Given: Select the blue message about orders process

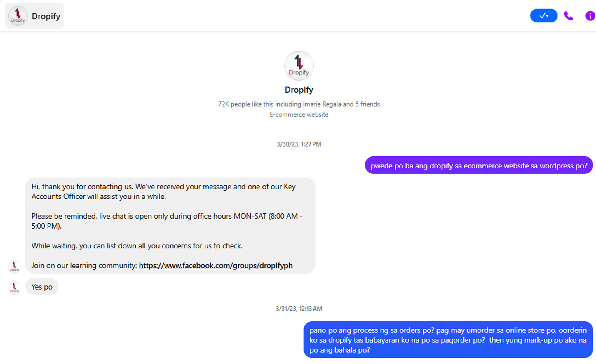Looking at the screenshot, I should point(448,340).
